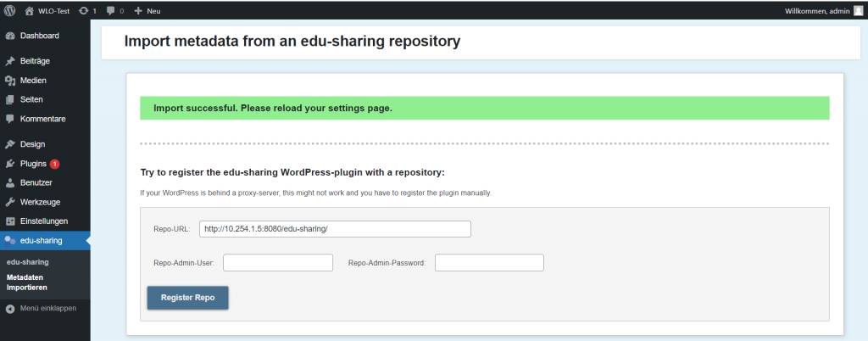Open Metadaten importieren submenu item
This screenshot has height=341, width=868.
(26, 282)
